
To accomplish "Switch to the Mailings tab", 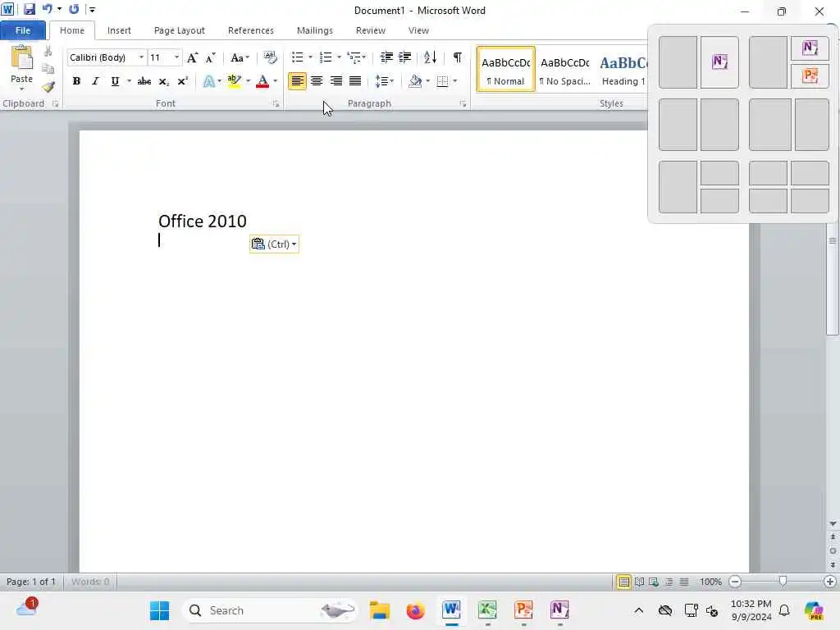I will (315, 30).
